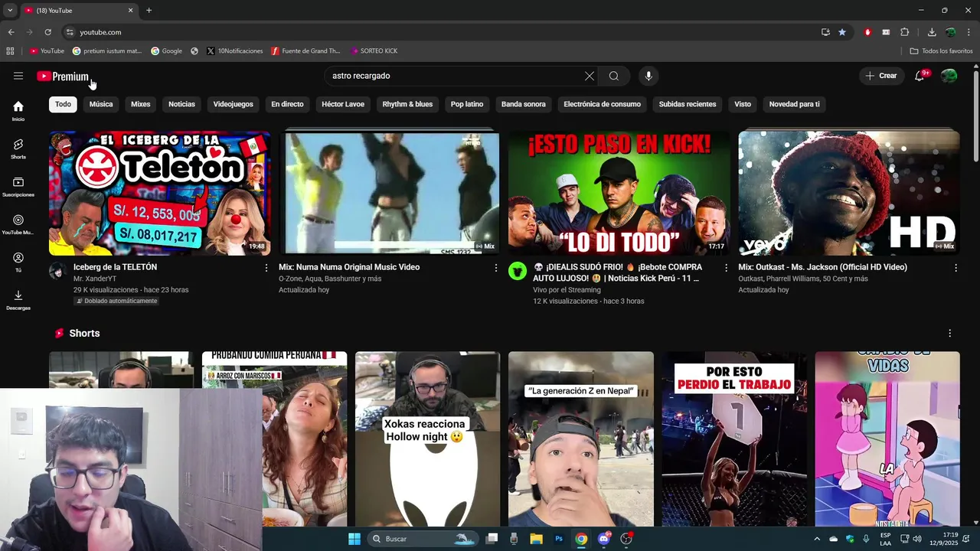The height and width of the screenshot is (551, 980).
Task: Open the Windows Start menu
Action: pos(354,539)
